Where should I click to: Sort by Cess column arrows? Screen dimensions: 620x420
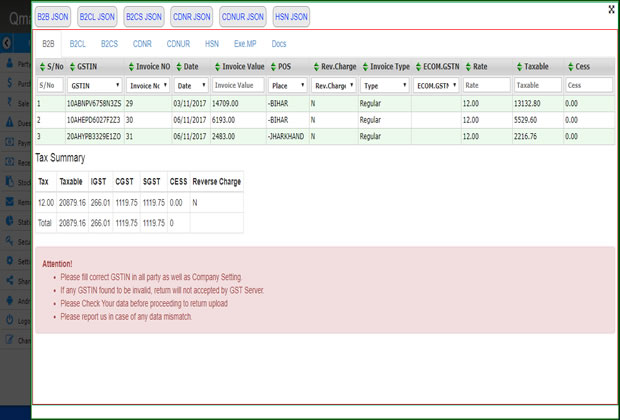pos(571,67)
